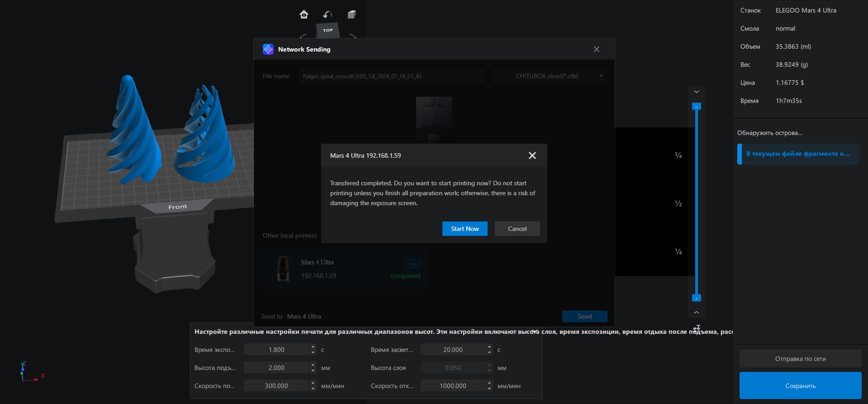
Task: Step the layer slider with the top chevron
Action: [697, 92]
